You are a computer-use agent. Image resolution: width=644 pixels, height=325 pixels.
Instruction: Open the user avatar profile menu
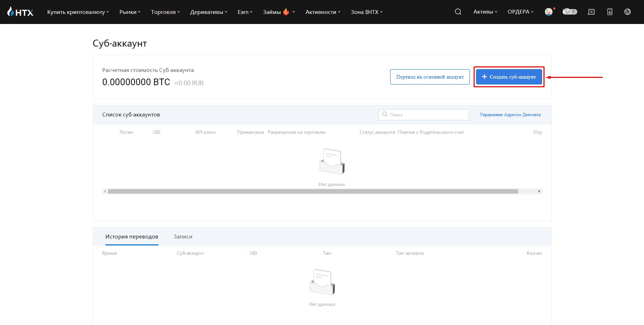[x=549, y=12]
